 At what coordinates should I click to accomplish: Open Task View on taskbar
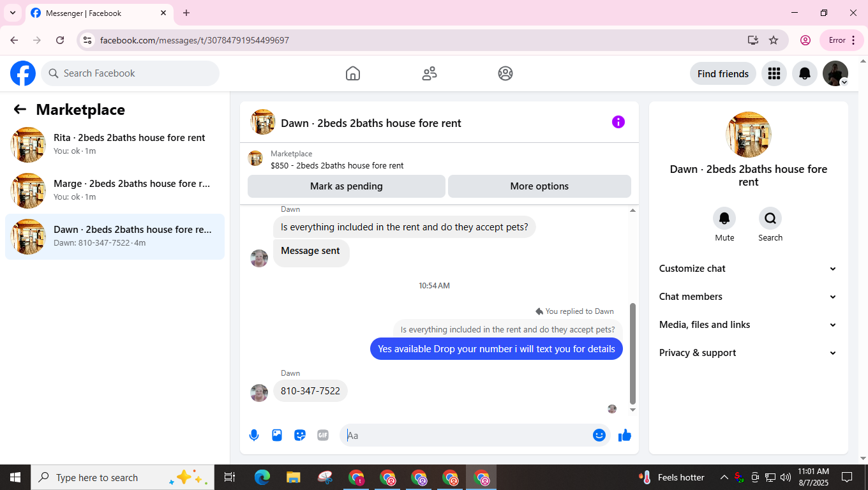point(230,477)
